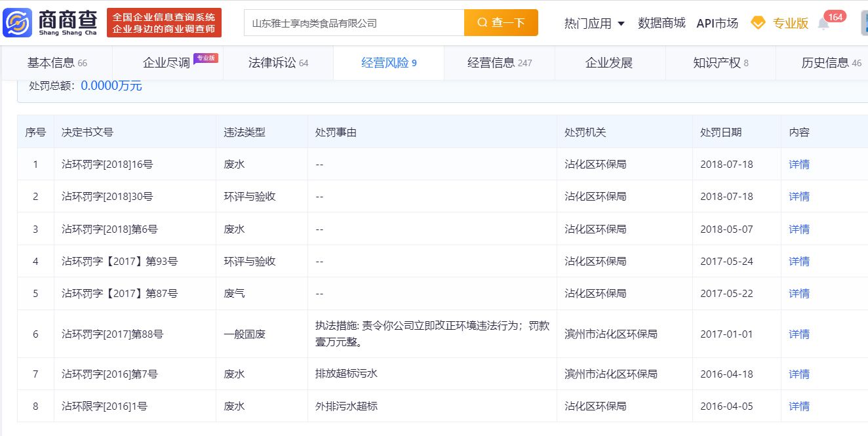Screen dimensions: 868x436
Task: Click the professional edition diamond icon
Action: [758, 23]
